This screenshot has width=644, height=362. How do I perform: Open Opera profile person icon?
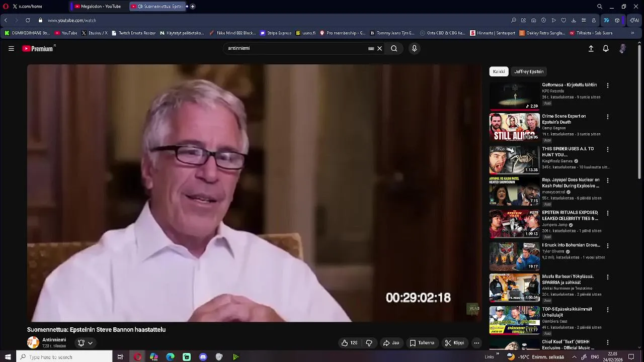[594, 20]
